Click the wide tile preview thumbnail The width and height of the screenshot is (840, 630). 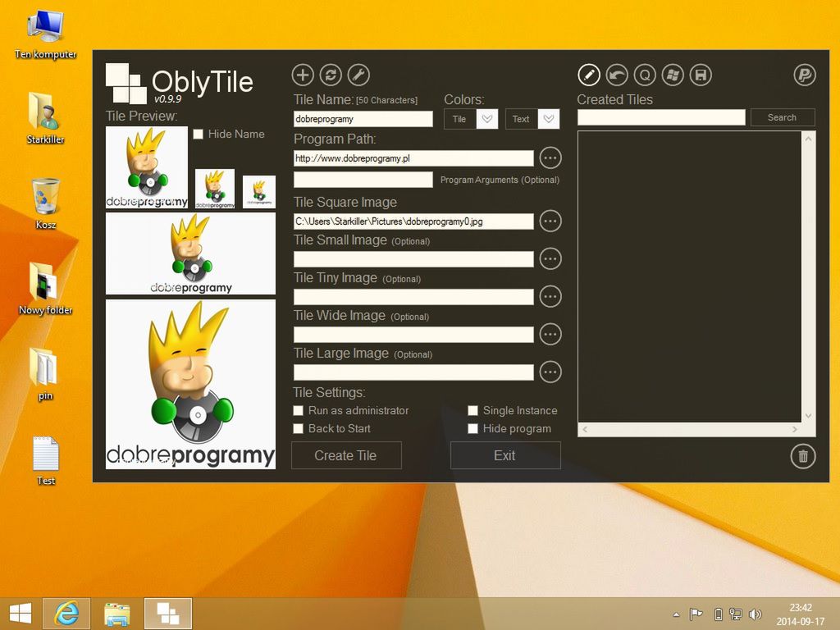click(x=190, y=253)
